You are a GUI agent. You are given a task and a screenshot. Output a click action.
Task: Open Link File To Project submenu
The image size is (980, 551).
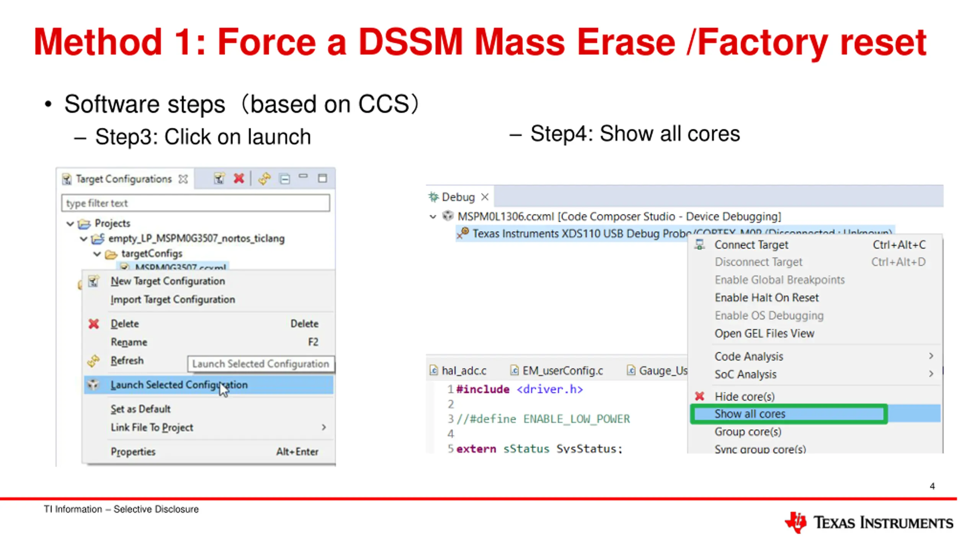coord(209,427)
